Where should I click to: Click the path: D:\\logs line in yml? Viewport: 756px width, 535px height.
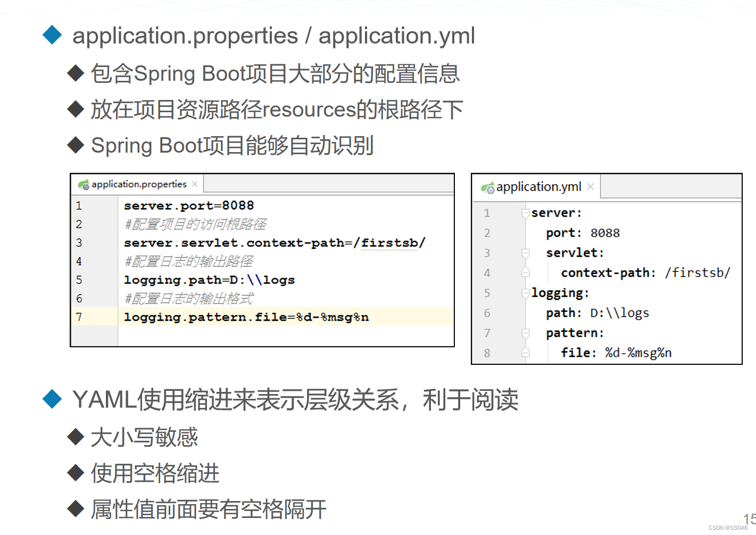click(x=597, y=313)
